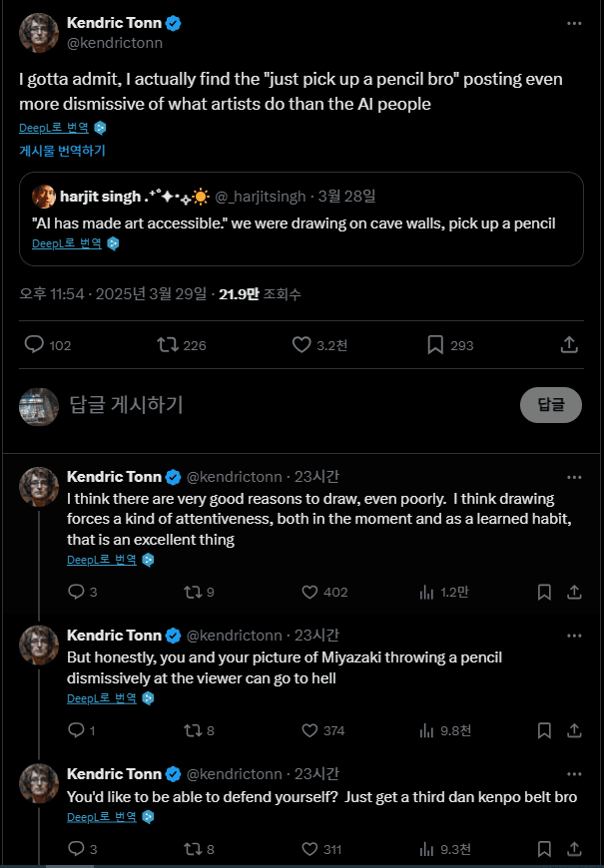This screenshot has width=604, height=868.
Task: Repost the Miyazaki pencil reply
Action: click(191, 730)
